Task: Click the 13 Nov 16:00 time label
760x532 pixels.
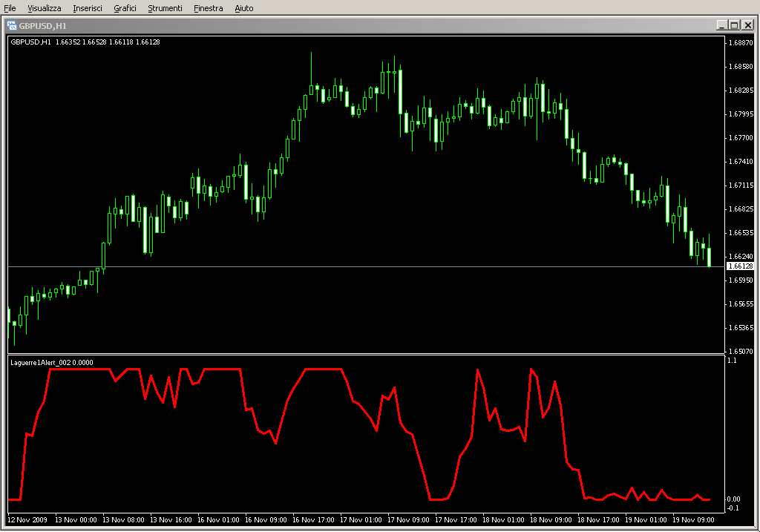Action: pos(171,520)
